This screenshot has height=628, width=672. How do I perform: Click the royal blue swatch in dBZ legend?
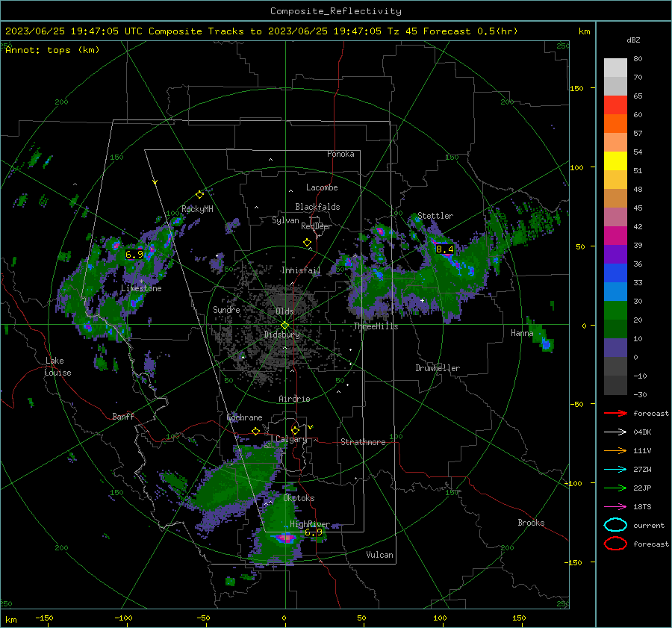point(615,273)
